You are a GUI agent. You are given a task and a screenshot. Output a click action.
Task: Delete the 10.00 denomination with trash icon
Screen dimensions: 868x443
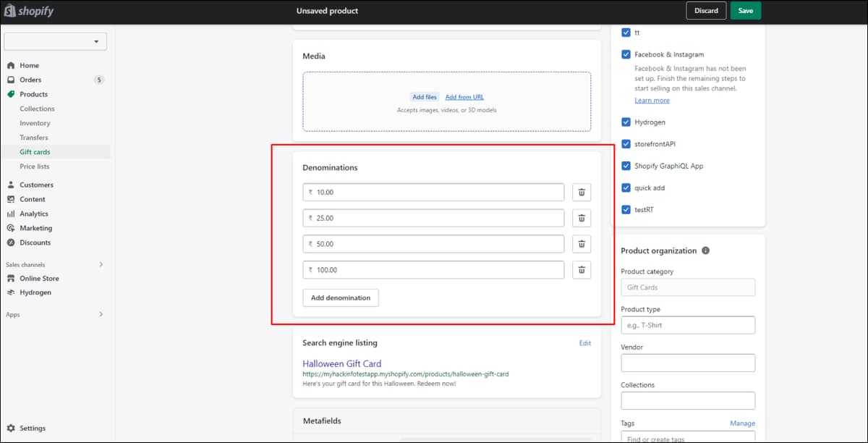pos(582,193)
